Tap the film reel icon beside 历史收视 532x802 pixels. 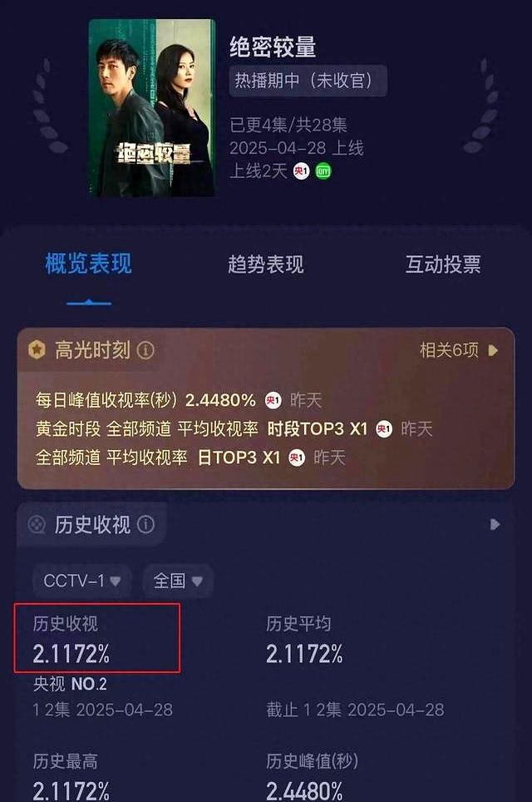37,524
